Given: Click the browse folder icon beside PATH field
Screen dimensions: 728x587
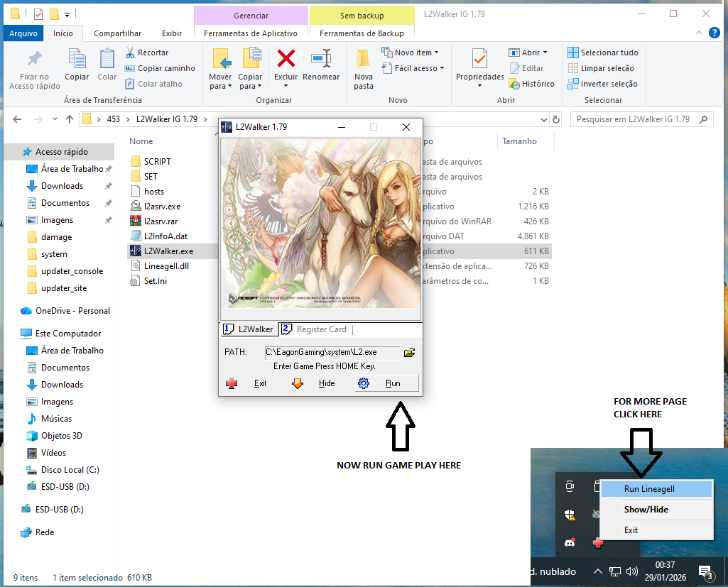Looking at the screenshot, I should pyautogui.click(x=410, y=353).
